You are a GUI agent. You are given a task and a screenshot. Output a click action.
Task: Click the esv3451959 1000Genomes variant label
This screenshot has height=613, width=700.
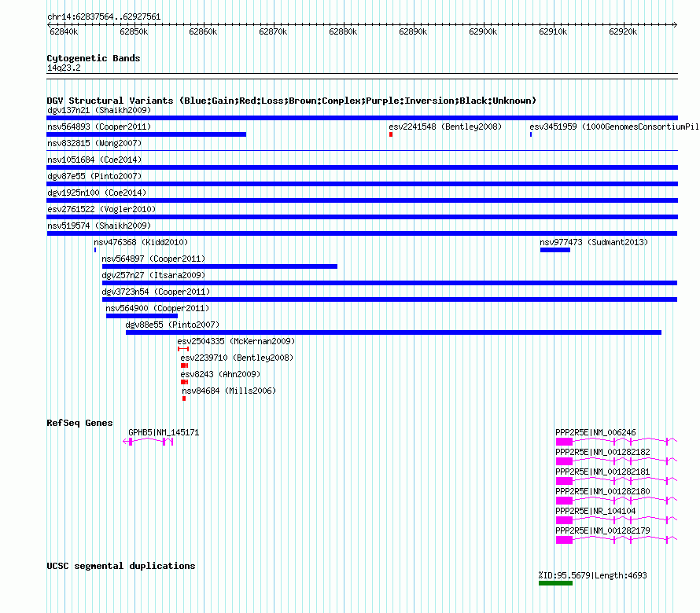tap(614, 127)
